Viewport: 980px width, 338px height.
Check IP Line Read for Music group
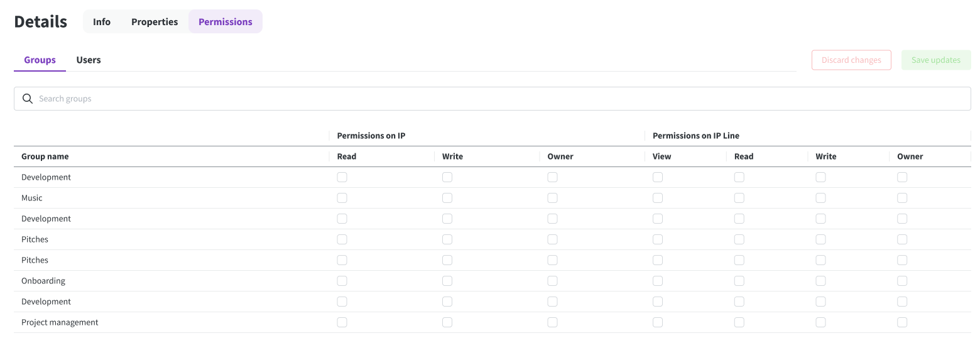(x=739, y=198)
